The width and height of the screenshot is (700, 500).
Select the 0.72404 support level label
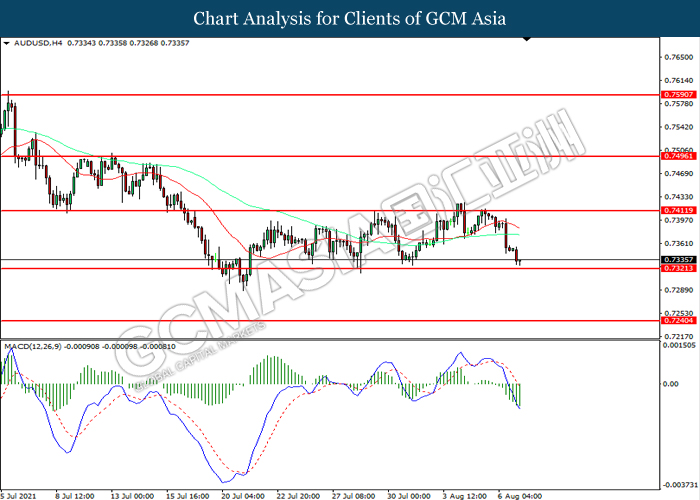(679, 321)
